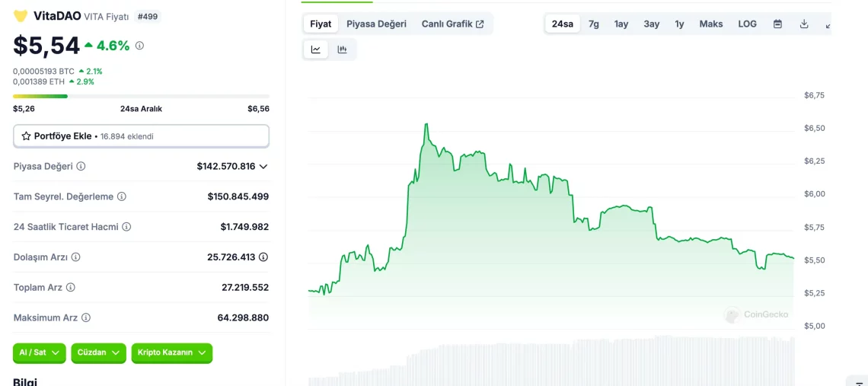Screen dimensions: 868x386
Task: Click the line chart view icon
Action: tap(316, 49)
